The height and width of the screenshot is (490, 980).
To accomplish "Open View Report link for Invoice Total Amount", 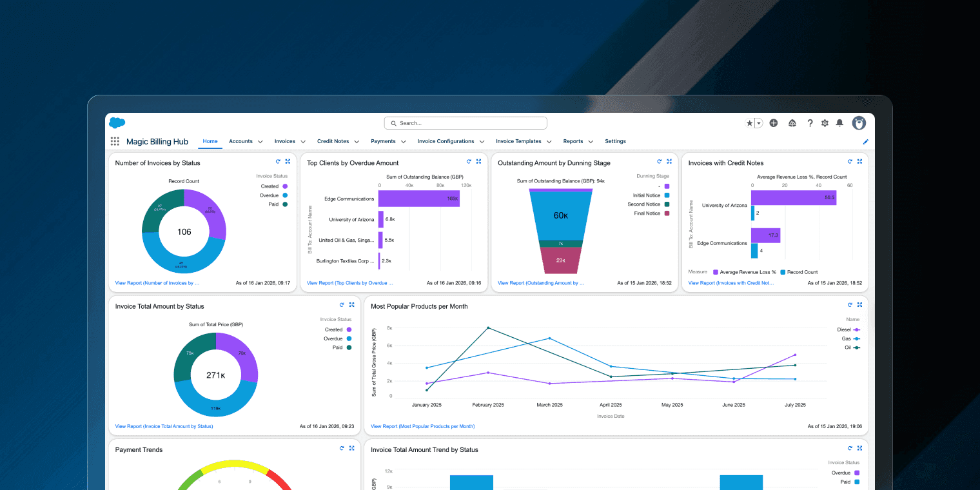I will 164,426.
